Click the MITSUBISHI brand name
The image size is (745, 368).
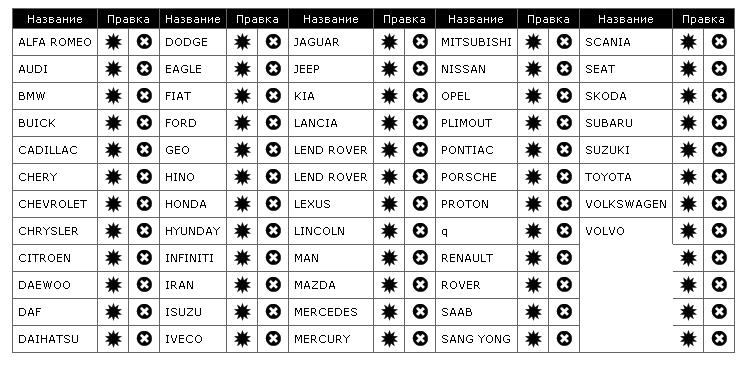(476, 42)
